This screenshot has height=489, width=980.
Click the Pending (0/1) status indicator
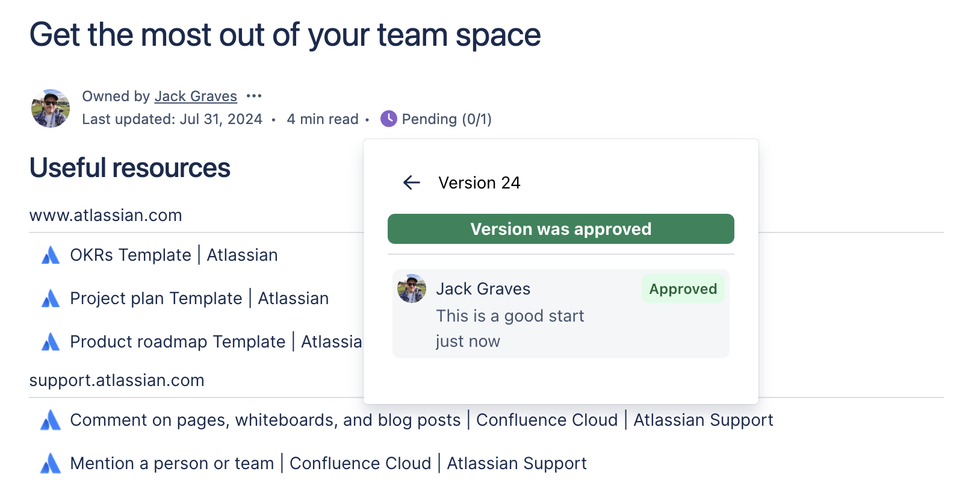(446, 119)
